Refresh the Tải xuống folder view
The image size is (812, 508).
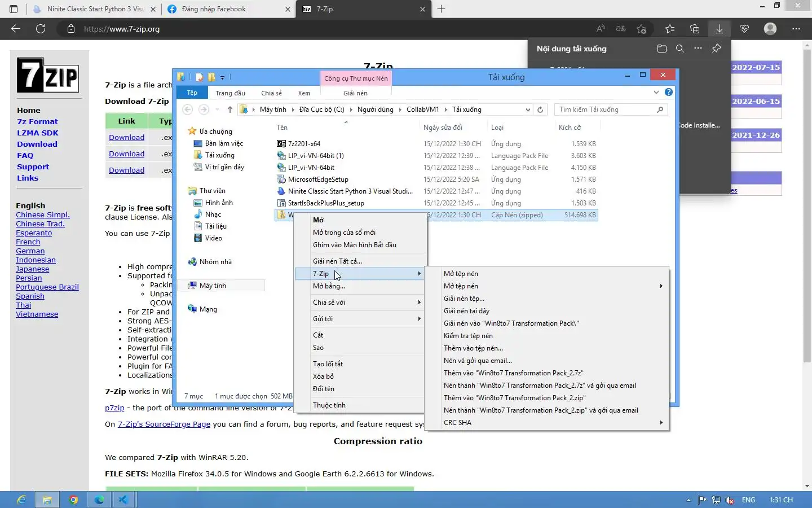click(x=540, y=110)
